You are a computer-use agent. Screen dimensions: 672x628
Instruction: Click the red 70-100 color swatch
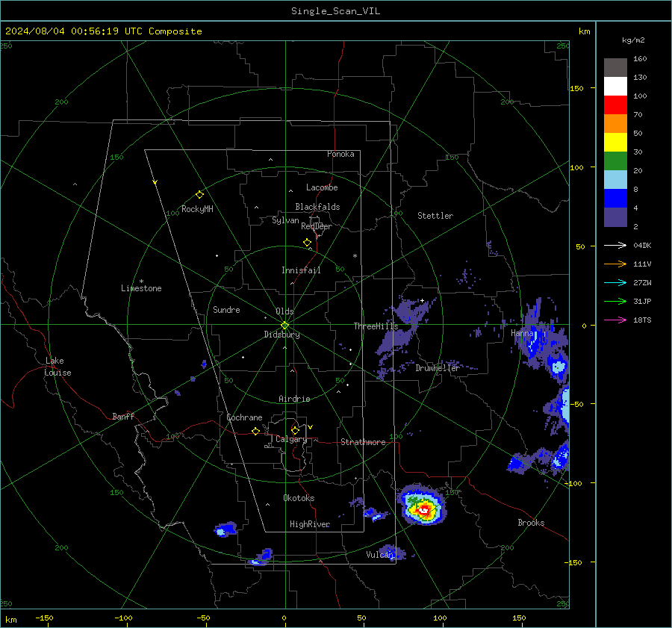[615, 105]
